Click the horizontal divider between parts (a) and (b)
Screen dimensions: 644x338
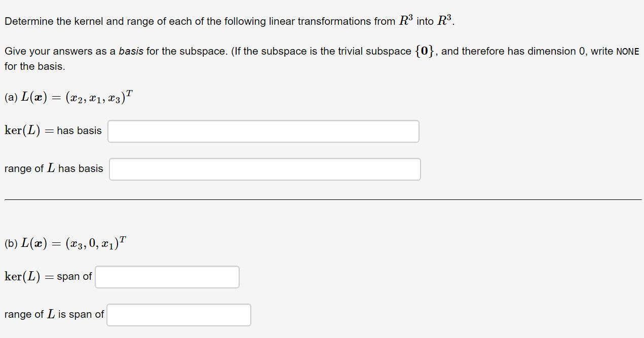coord(322,200)
